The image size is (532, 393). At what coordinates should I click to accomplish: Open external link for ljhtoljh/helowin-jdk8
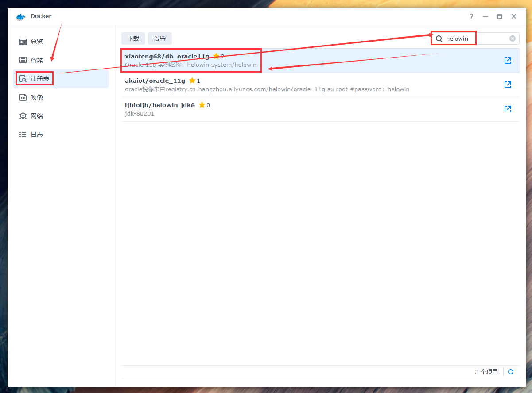(508, 109)
